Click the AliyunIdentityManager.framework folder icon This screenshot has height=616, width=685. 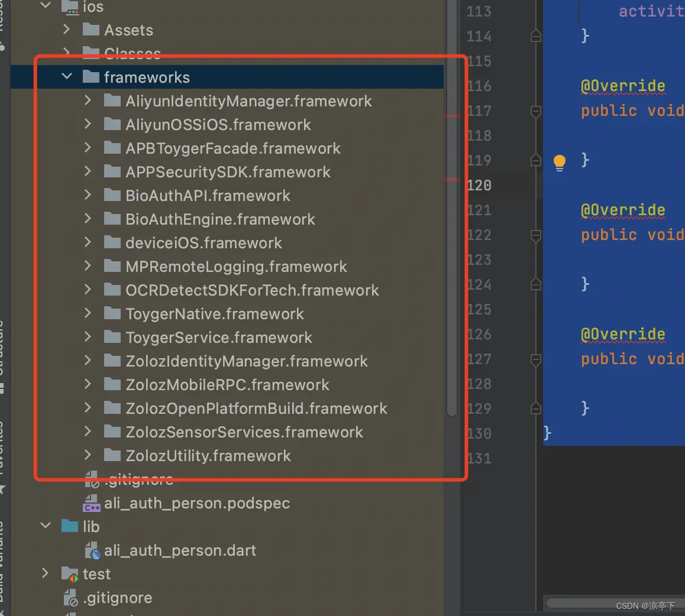[112, 100]
